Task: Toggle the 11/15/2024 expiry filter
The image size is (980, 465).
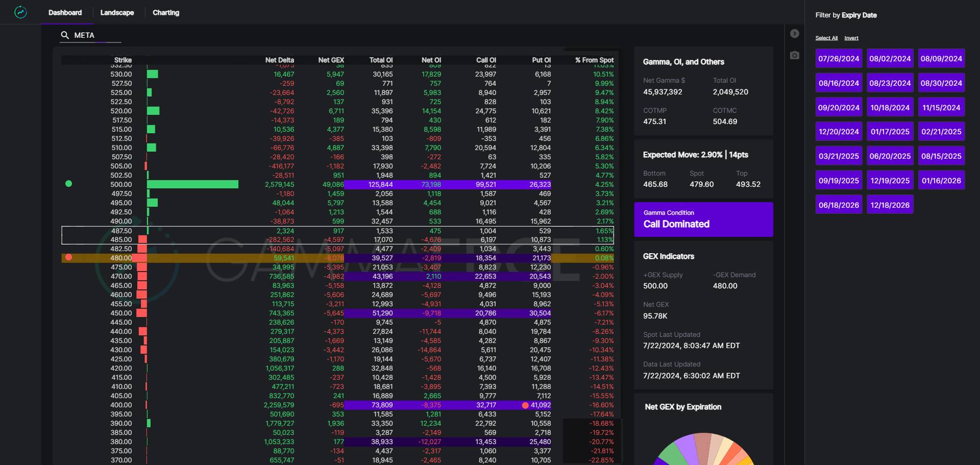Action: click(x=941, y=107)
